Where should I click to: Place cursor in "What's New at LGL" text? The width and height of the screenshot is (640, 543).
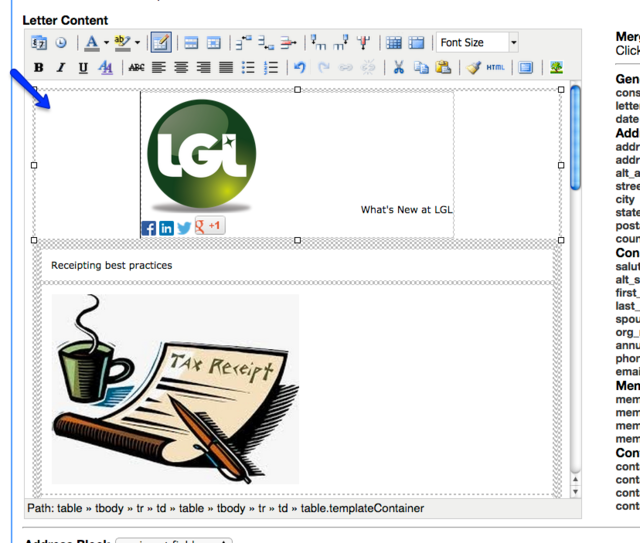[407, 210]
